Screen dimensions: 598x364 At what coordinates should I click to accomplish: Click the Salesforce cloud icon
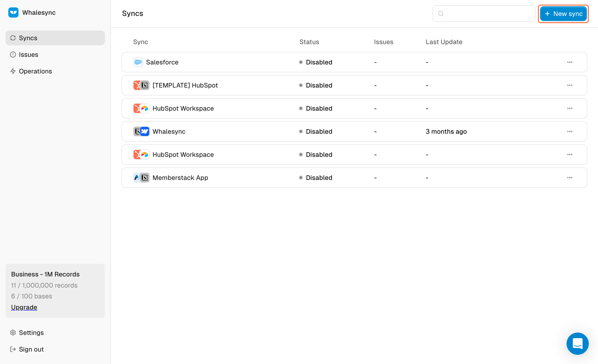(x=138, y=62)
